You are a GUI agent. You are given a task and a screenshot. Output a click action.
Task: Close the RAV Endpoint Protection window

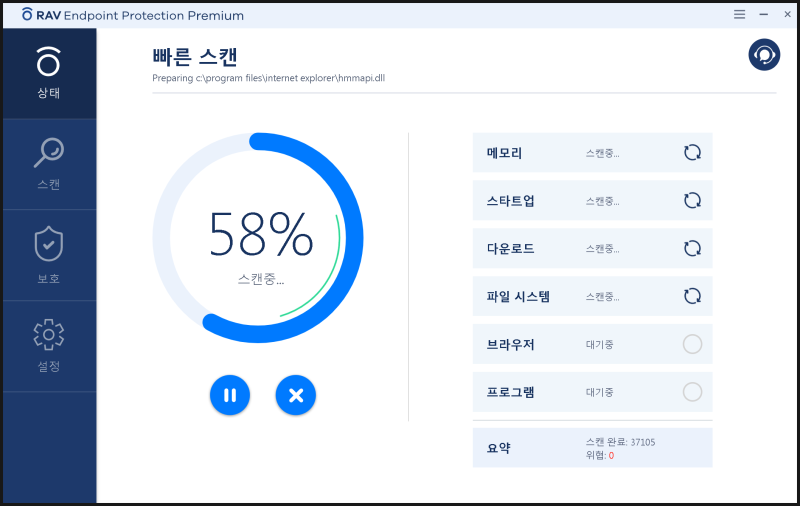tap(788, 14)
